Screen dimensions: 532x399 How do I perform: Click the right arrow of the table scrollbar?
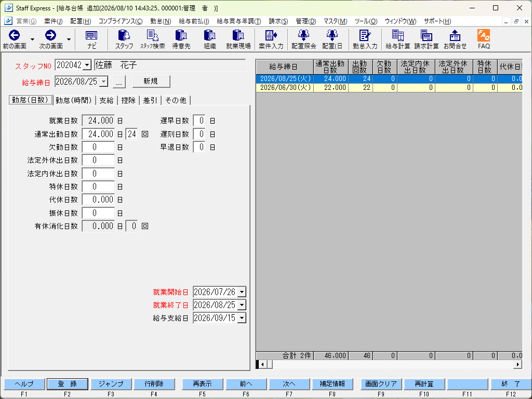coord(518,364)
